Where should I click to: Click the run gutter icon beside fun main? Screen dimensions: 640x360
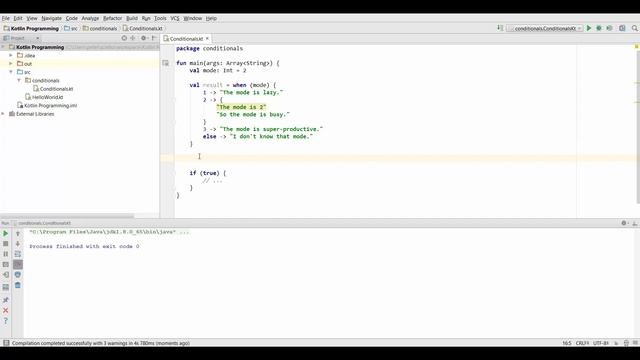click(x=165, y=63)
